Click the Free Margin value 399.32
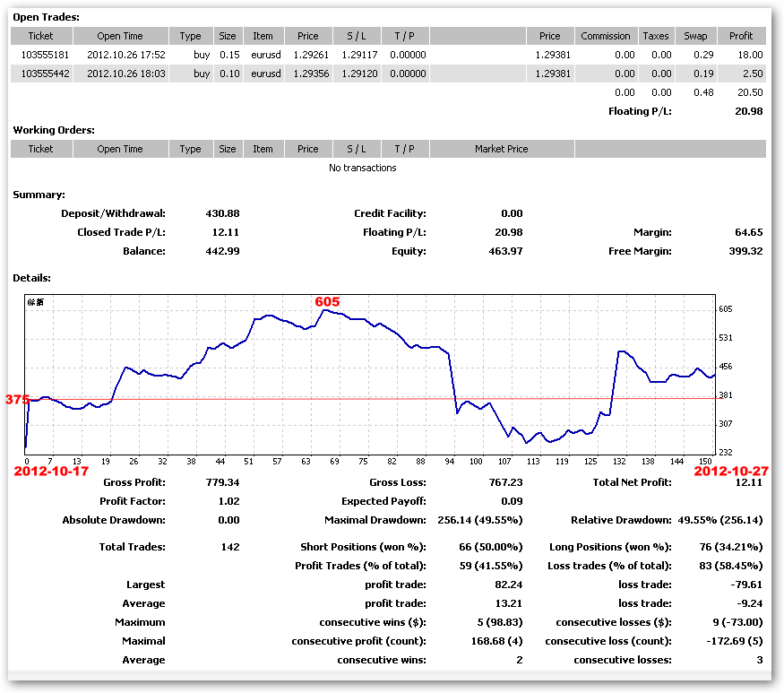The height and width of the screenshot is (693, 784). (x=746, y=251)
